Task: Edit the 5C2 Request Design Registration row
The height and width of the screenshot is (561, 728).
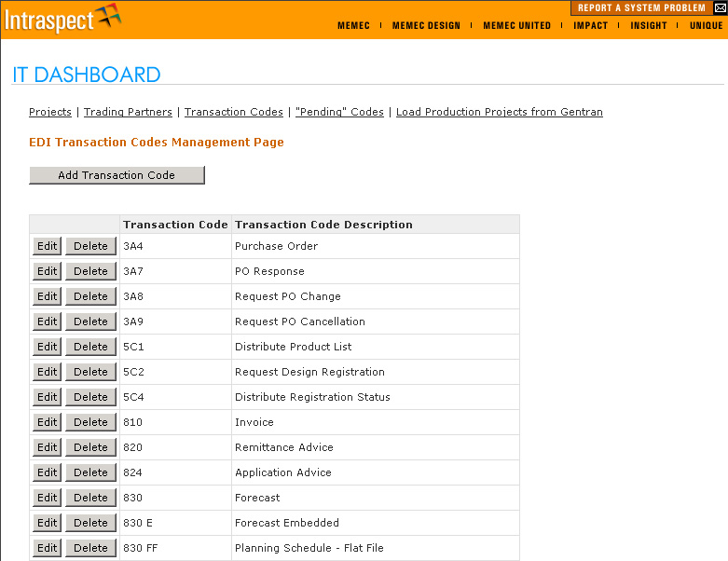Action: pyautogui.click(x=47, y=372)
